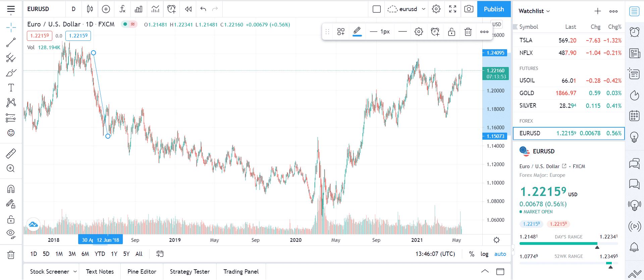Add alert on the selected trend line
The height and width of the screenshot is (280, 644).
click(435, 32)
